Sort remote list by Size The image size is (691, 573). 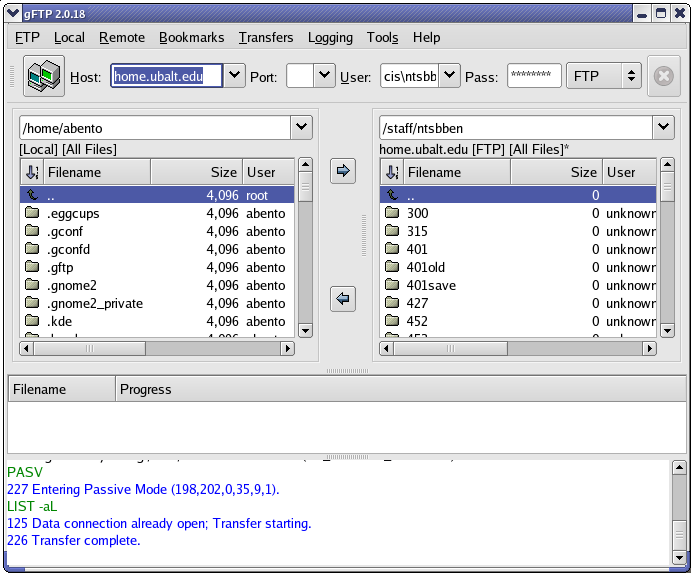(557, 172)
